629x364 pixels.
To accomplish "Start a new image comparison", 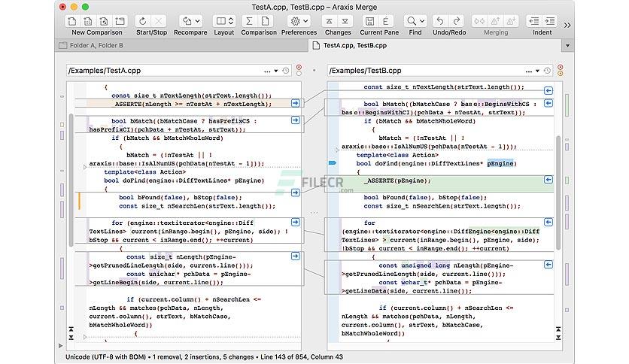I will 104,21.
